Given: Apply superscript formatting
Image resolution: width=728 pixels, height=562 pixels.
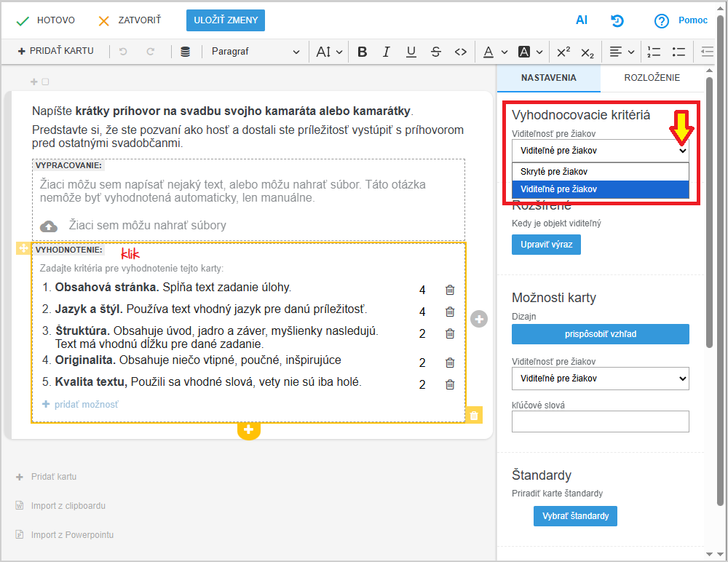Looking at the screenshot, I should tap(563, 52).
